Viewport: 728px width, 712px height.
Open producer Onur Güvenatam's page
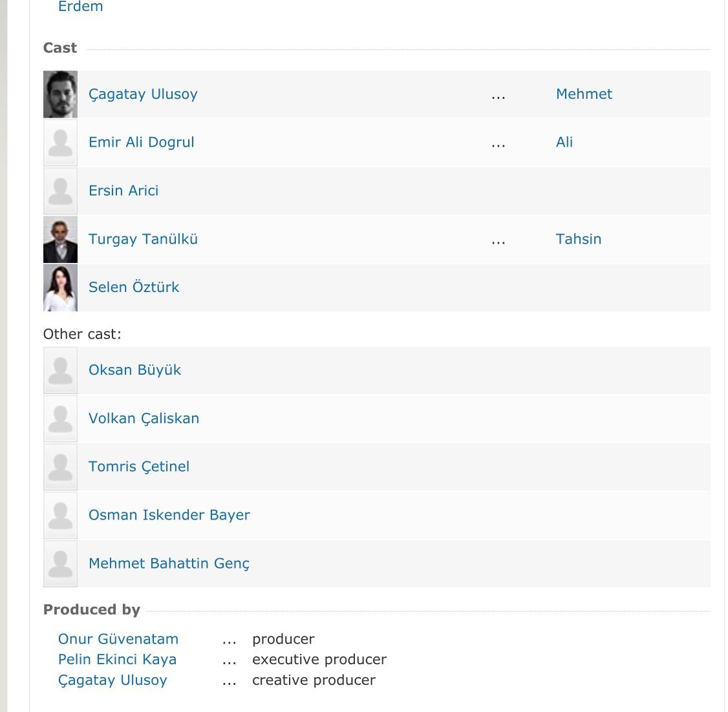[x=118, y=639]
